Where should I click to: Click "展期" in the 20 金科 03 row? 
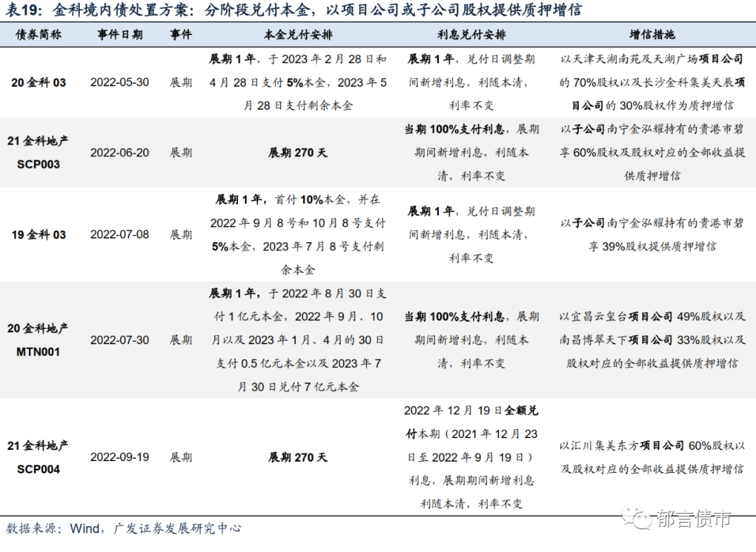pos(181,83)
